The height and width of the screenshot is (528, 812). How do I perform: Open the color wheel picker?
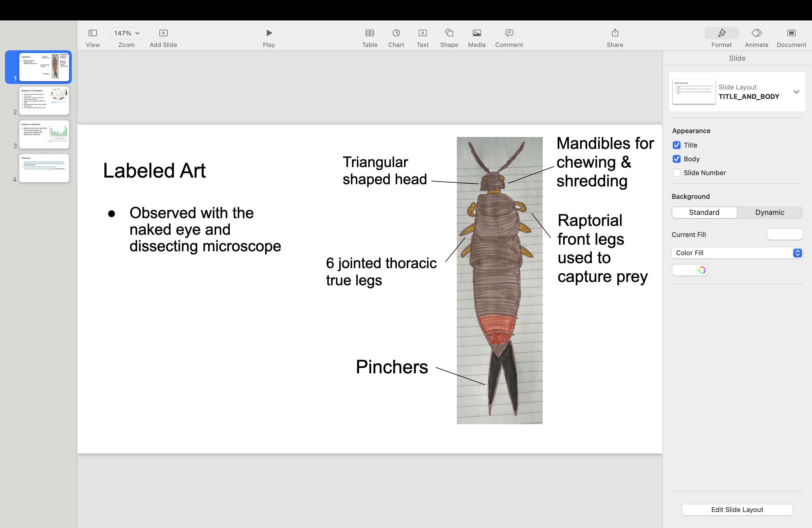coord(702,270)
